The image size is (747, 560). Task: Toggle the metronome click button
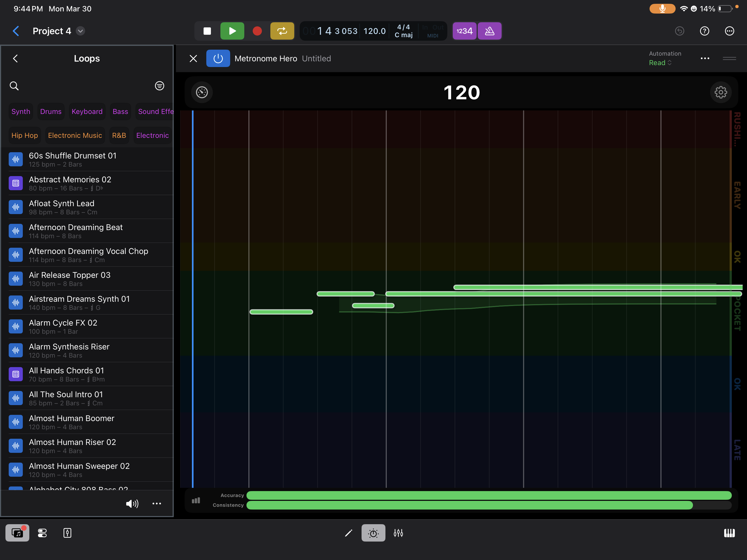point(489,31)
